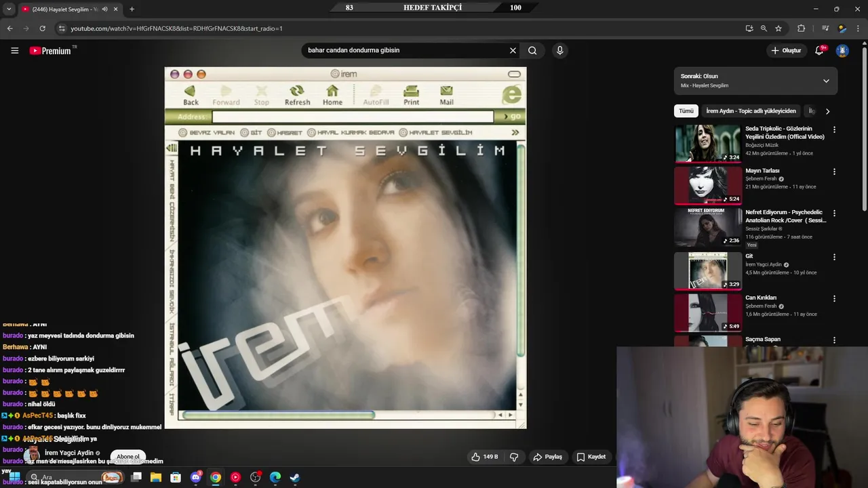Screen dimensions: 868x488
Task: Open File Explorer from the taskbar
Action: [156, 477]
